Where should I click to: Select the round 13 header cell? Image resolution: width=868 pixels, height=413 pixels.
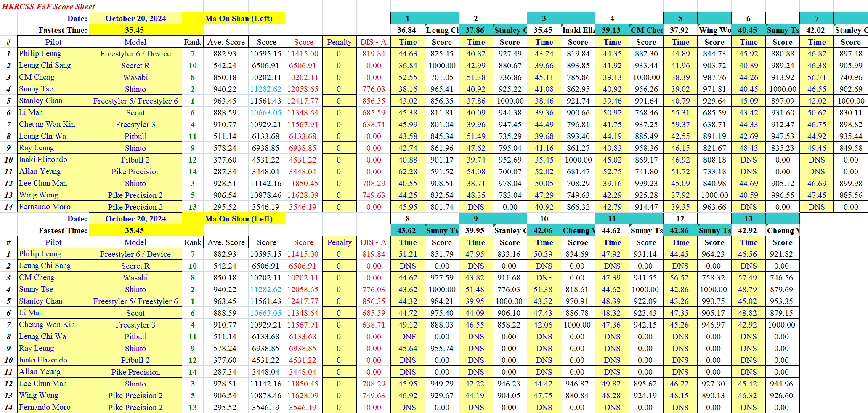(x=748, y=218)
